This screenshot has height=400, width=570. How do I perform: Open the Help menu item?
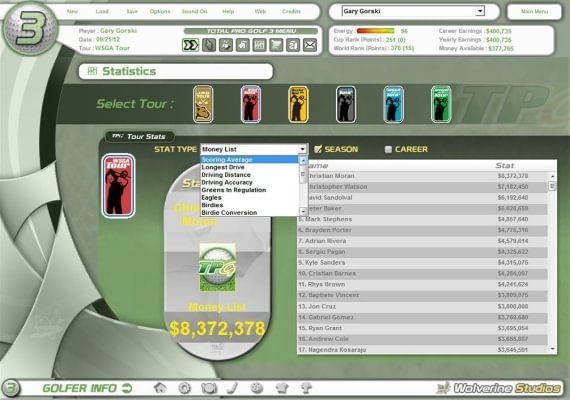(228, 12)
